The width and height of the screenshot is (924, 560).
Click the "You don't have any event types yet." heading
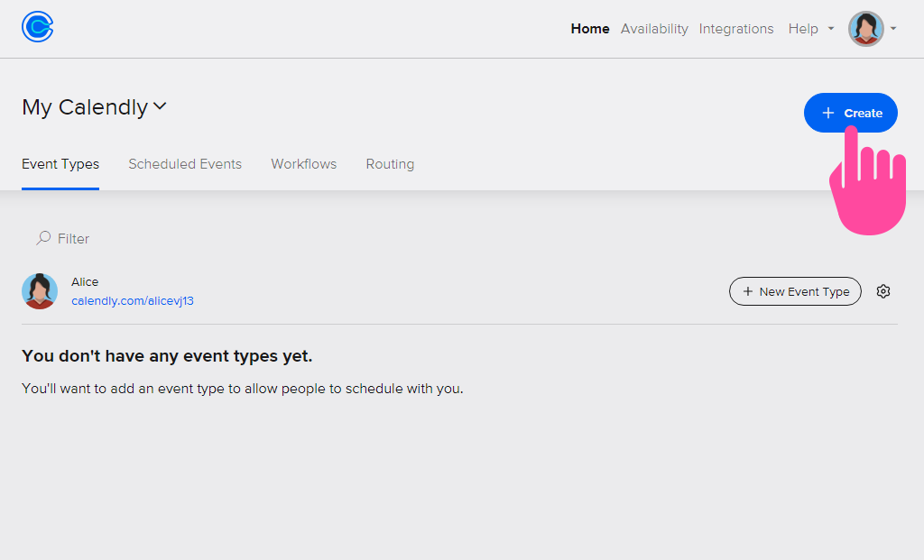[167, 356]
